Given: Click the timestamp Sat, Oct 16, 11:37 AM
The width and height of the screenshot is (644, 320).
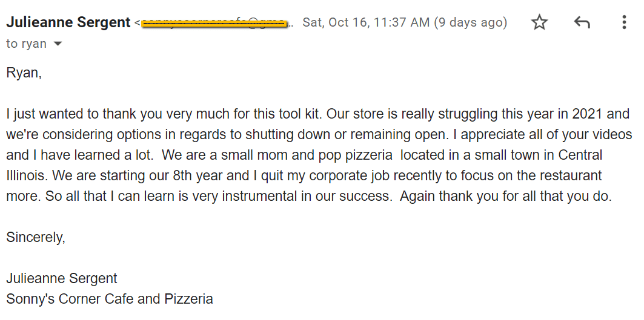Looking at the screenshot, I should pyautogui.click(x=366, y=22).
